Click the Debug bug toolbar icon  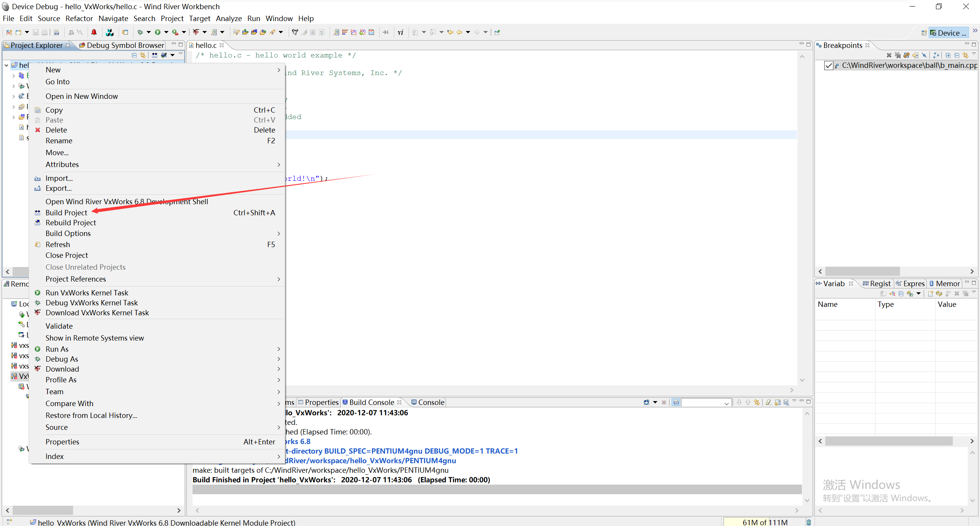tap(140, 33)
